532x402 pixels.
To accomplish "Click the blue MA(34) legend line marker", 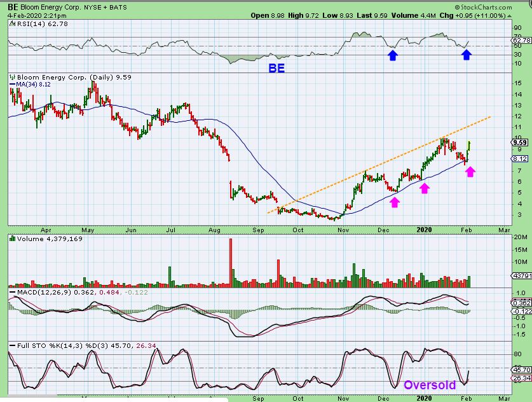I will pyautogui.click(x=12, y=84).
